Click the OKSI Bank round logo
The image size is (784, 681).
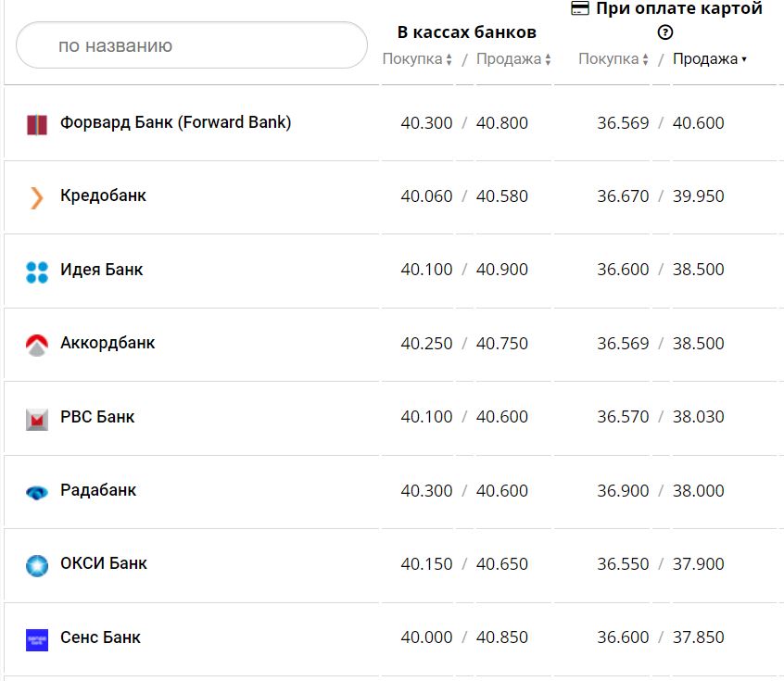click(37, 565)
